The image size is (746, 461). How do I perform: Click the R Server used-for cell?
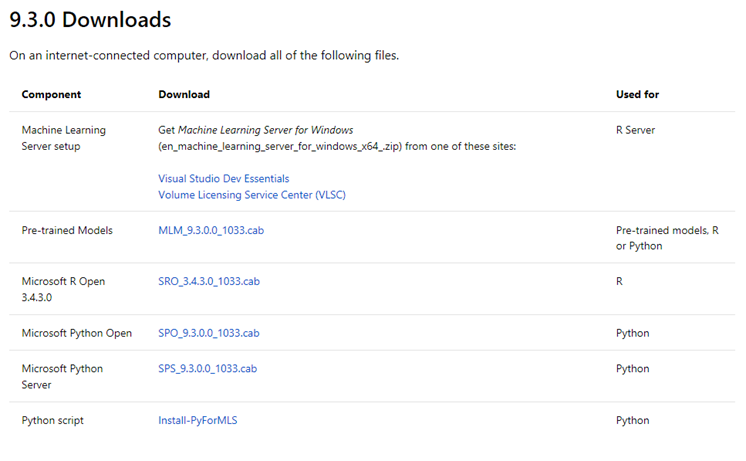point(636,130)
